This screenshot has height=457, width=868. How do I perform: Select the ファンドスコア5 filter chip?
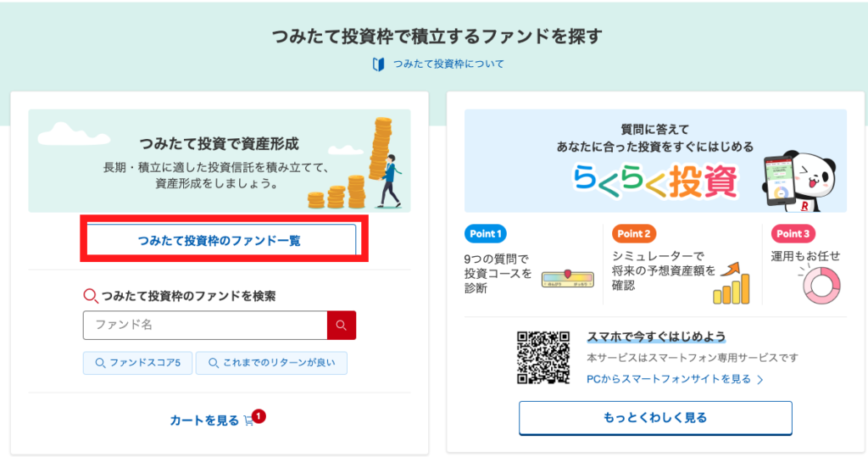(138, 363)
